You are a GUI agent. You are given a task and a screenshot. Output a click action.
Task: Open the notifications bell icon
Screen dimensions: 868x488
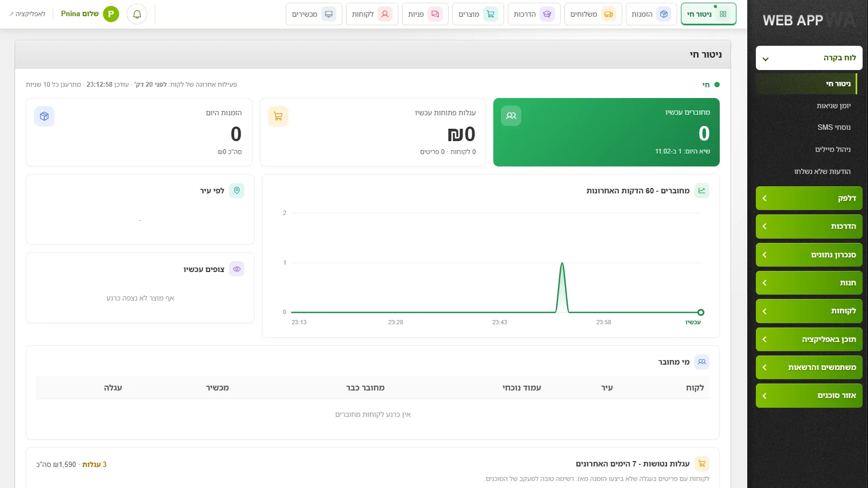click(x=137, y=14)
